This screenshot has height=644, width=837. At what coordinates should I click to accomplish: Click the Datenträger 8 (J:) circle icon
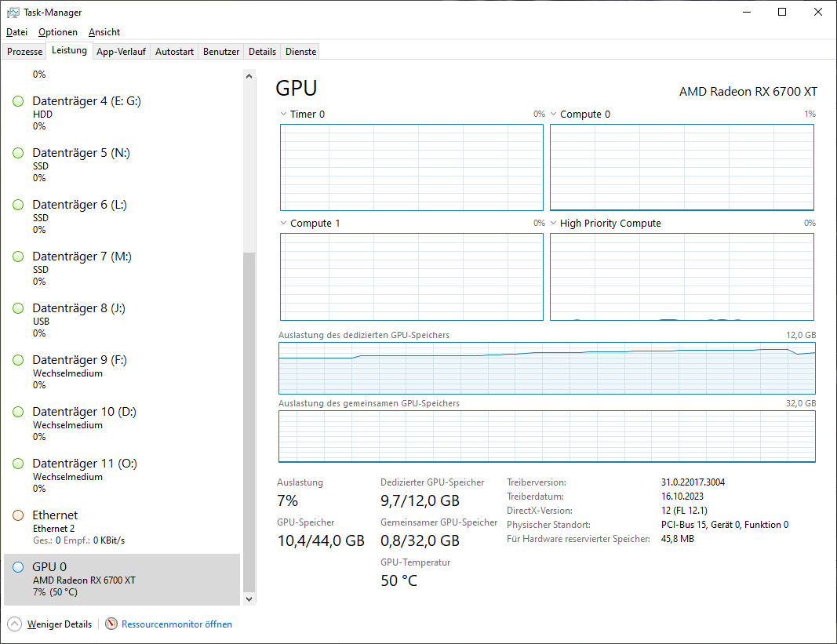click(18, 308)
